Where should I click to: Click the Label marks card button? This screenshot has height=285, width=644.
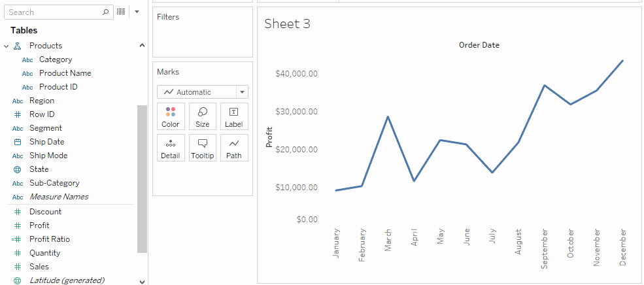coord(234,116)
